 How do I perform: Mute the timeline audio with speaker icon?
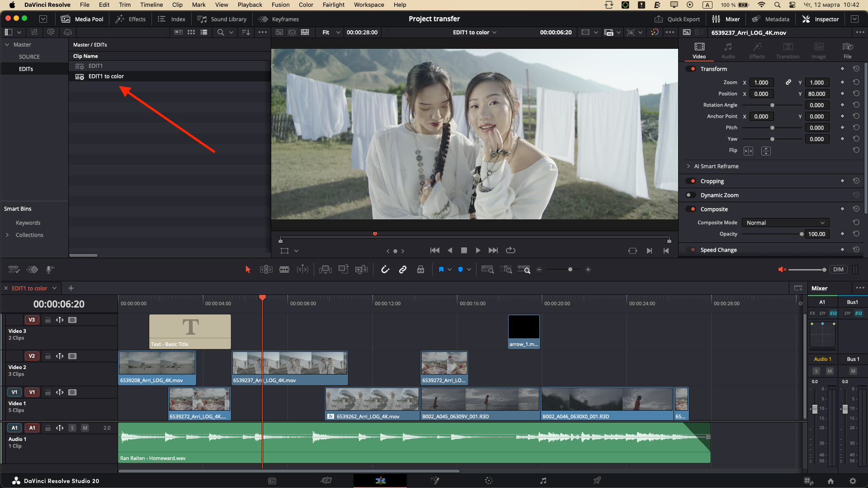(x=783, y=269)
